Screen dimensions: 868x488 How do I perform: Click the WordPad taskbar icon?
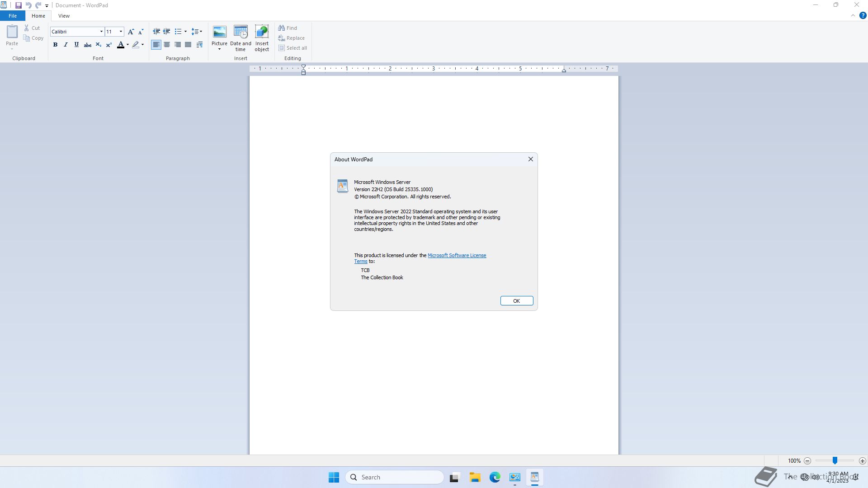[535, 478]
